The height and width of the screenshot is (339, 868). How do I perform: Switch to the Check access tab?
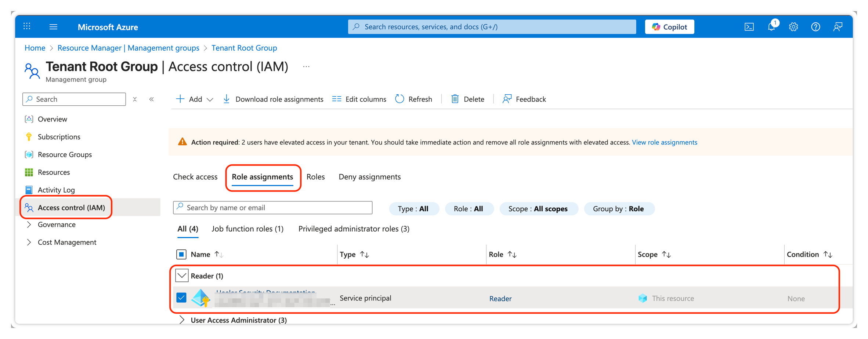[x=195, y=177]
